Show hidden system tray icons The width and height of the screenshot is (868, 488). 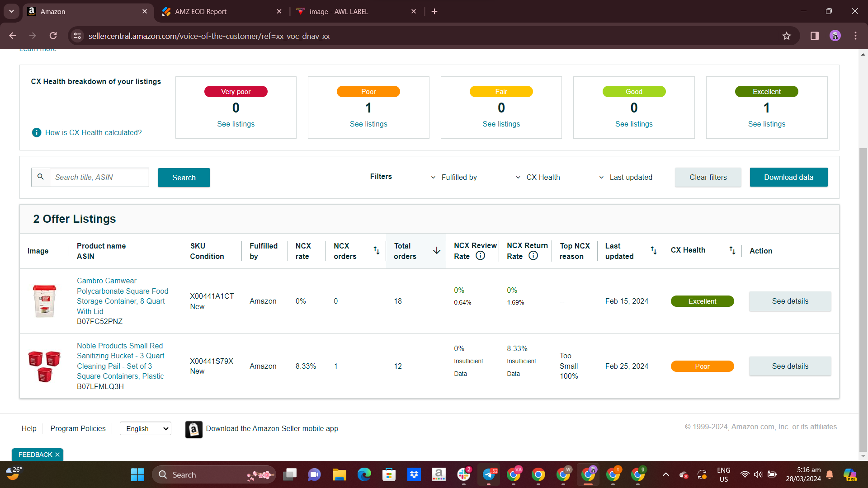click(665, 474)
